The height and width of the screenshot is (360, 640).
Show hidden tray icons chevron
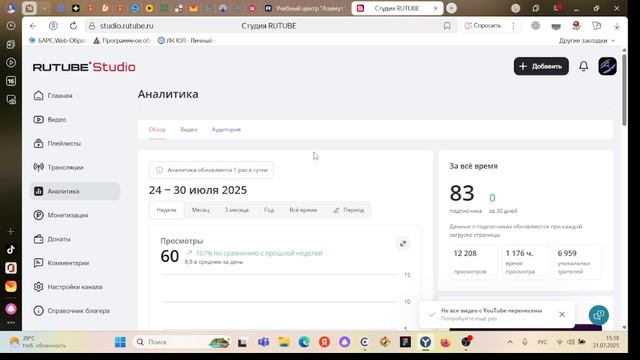510,342
